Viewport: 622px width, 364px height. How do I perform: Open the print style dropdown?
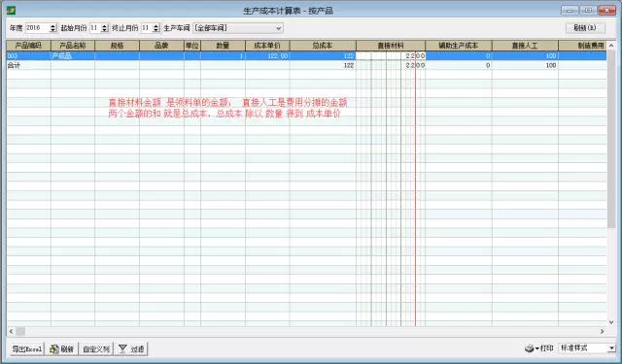[611, 348]
